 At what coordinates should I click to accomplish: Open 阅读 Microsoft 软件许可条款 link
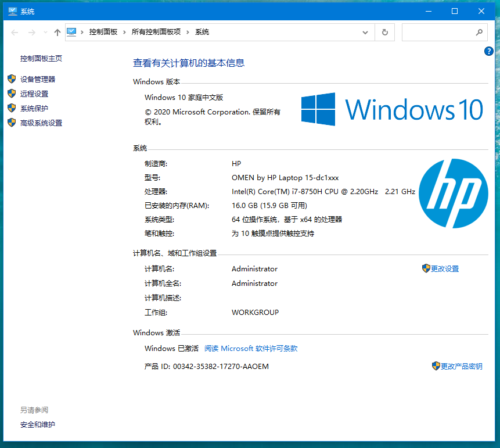coord(251,349)
